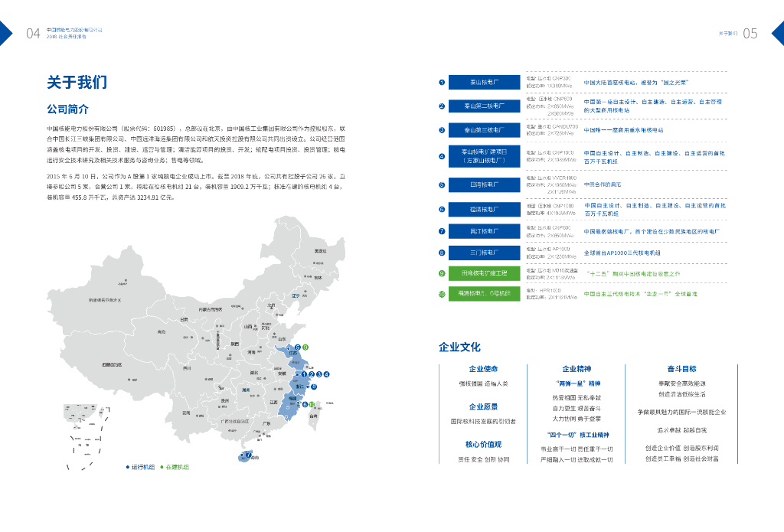Image resolution: width=784 pixels, height=532 pixels.
Task: Select blue marker 5 on the Jiangsu map area
Action: 298,347
